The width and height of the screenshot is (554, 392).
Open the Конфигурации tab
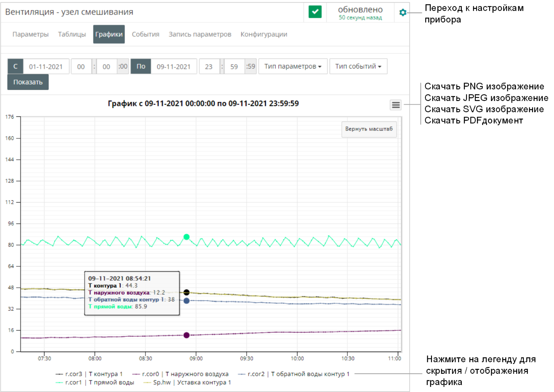pyautogui.click(x=263, y=34)
